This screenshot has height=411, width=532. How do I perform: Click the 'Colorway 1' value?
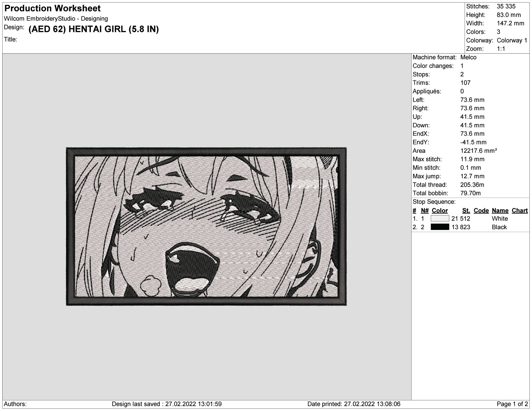point(512,40)
